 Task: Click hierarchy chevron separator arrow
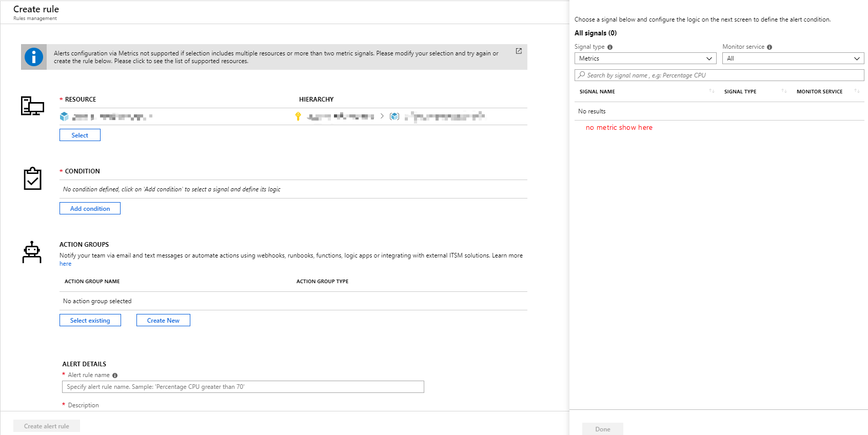pyautogui.click(x=382, y=116)
